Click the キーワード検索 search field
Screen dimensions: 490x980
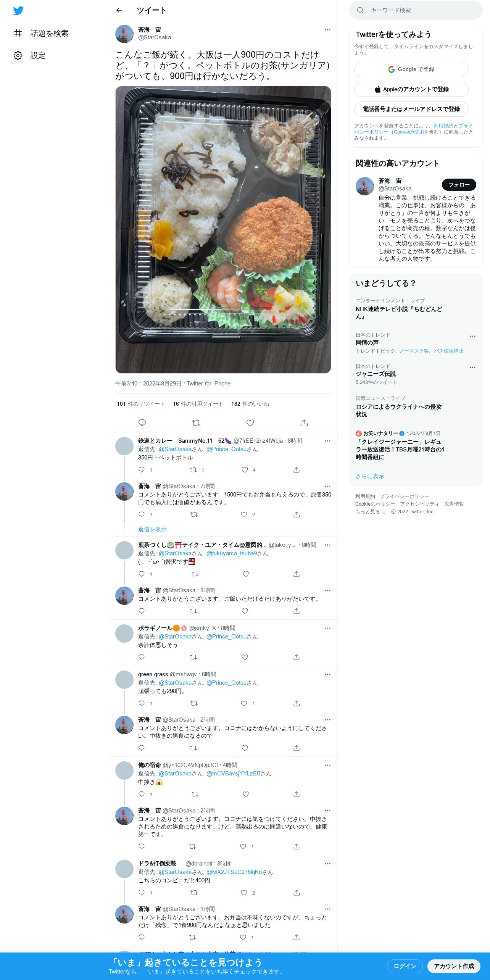416,10
